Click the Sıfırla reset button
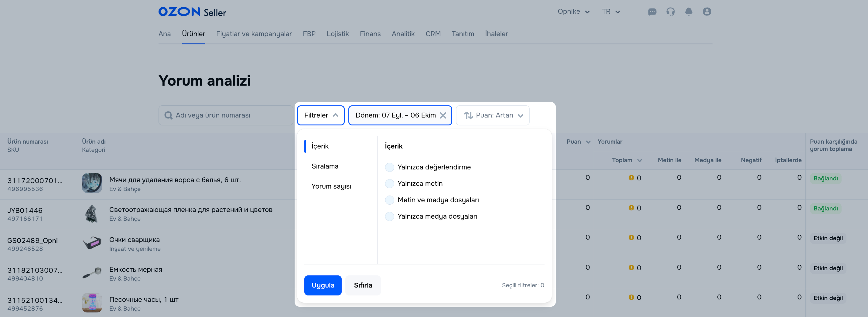 363,285
